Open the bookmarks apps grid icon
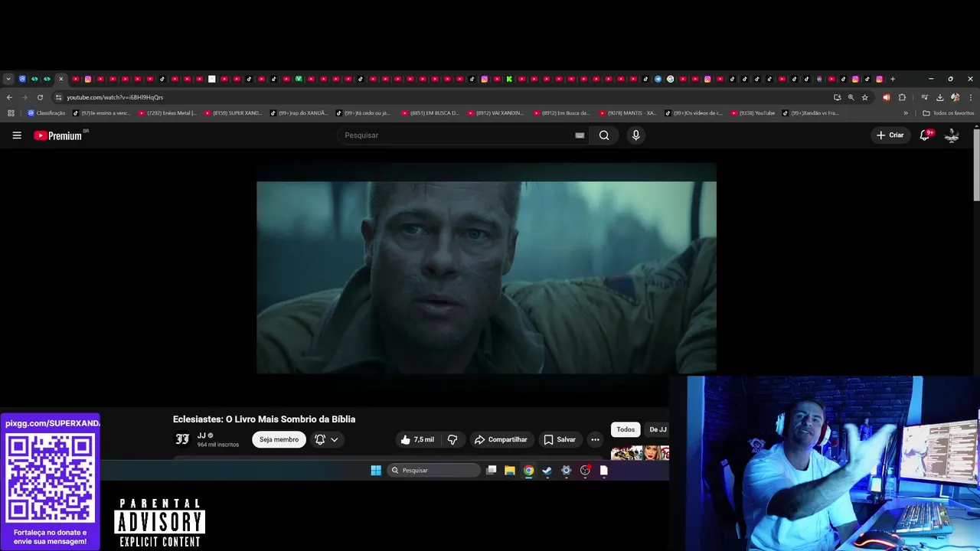This screenshot has height=551, width=980. [x=11, y=113]
